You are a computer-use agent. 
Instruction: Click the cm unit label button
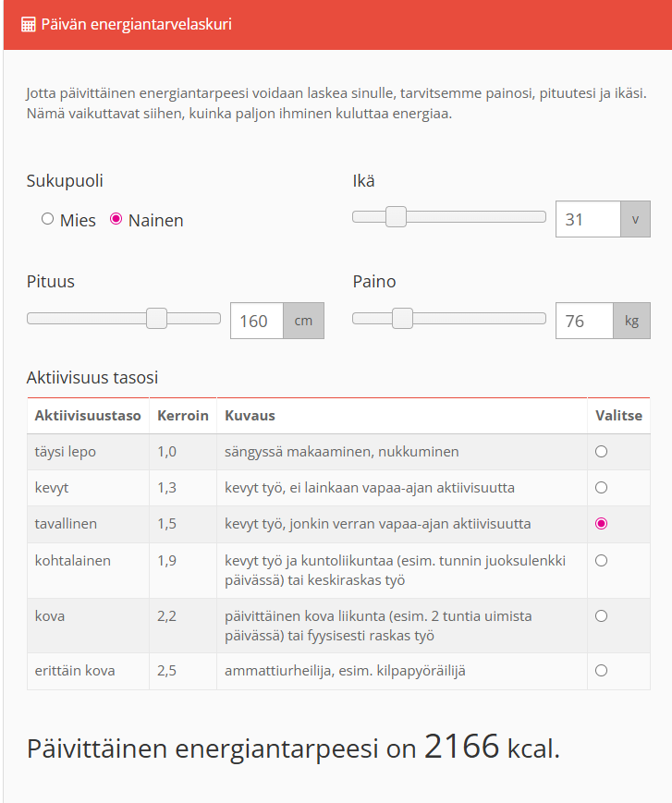click(303, 321)
